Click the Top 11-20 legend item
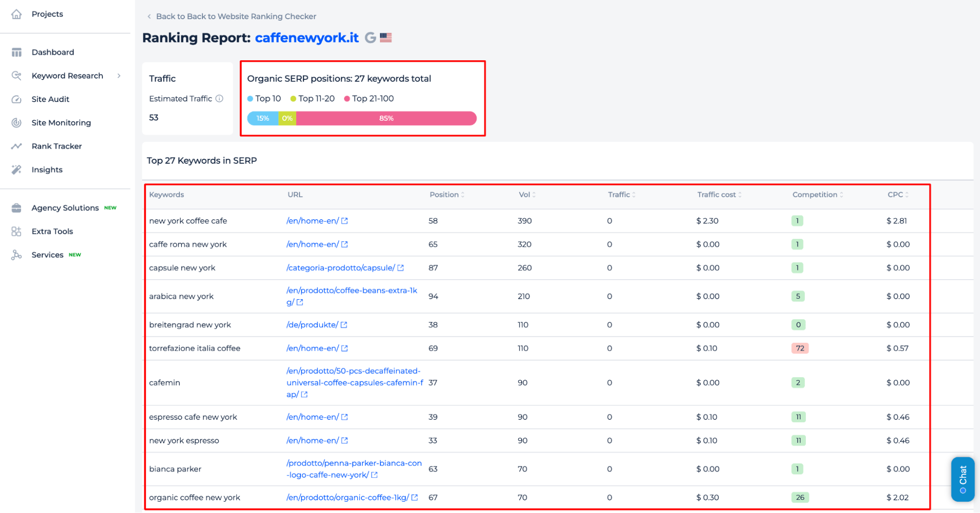 (312, 99)
